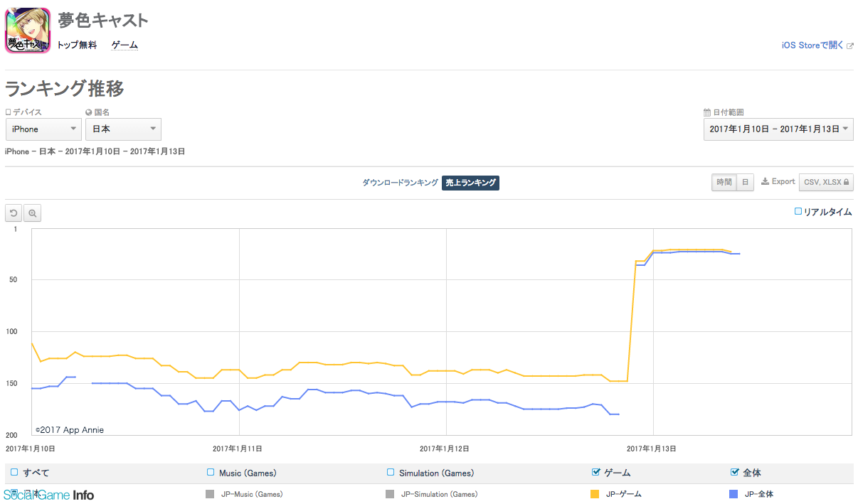The height and width of the screenshot is (504, 858).
Task: Uncheck the ゲーム checkbox
Action: click(596, 472)
